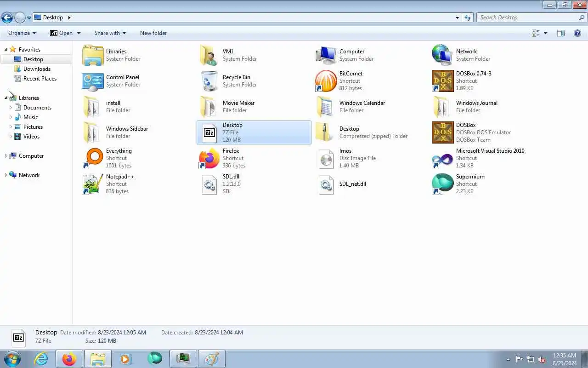Open the address bar history dropdown
588x368 pixels.
point(457,17)
